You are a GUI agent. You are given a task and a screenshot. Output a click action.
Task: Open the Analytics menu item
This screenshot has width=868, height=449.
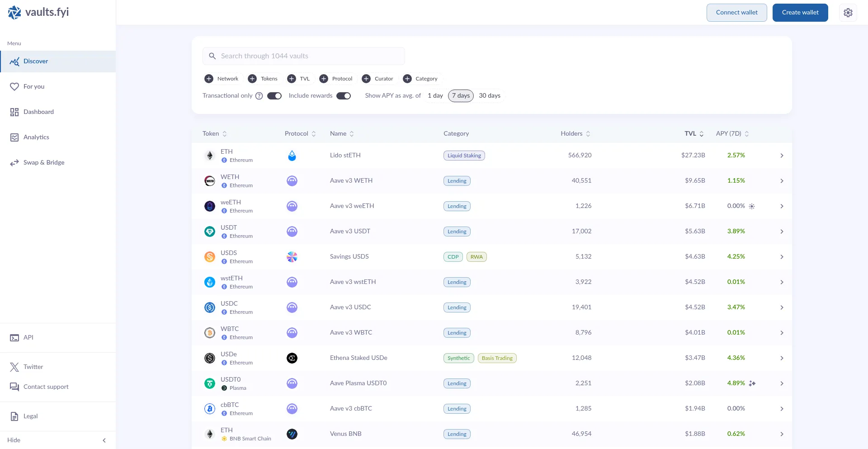coord(36,137)
